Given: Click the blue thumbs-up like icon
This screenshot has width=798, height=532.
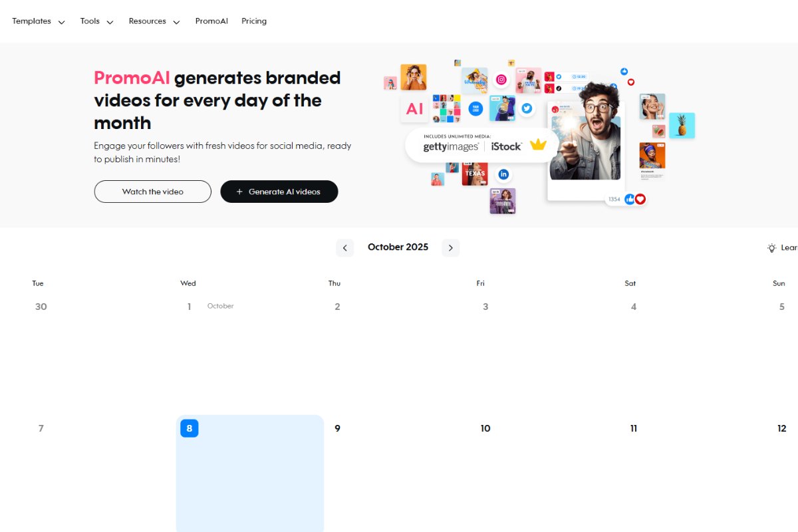Looking at the screenshot, I should 630,199.
